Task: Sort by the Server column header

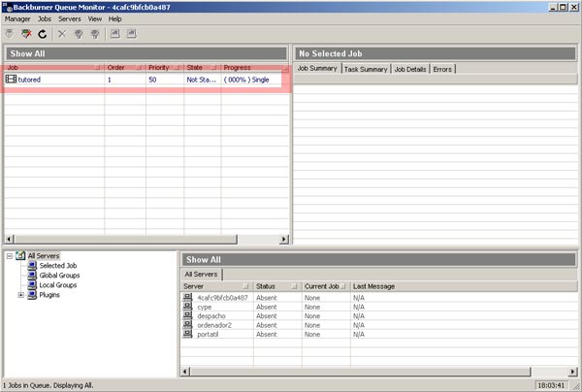Action: click(x=216, y=286)
